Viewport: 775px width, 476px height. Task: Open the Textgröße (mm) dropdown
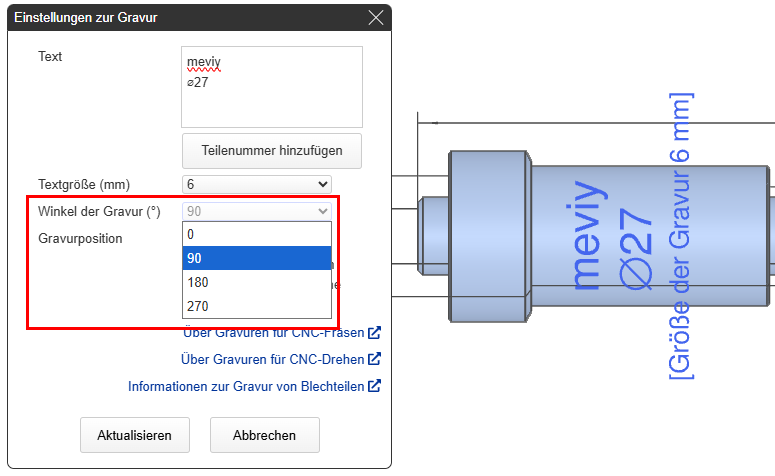pos(257,184)
